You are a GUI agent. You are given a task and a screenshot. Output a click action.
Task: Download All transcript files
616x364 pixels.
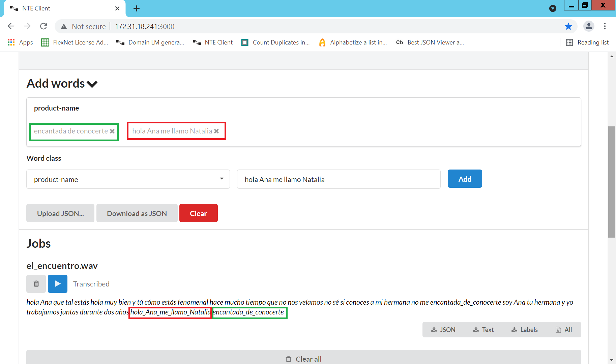(x=564, y=330)
